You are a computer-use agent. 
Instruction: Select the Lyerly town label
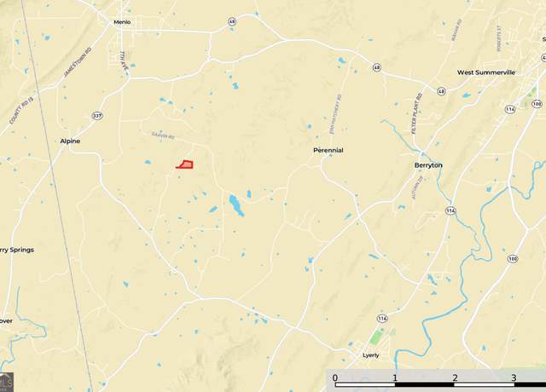[x=371, y=355]
